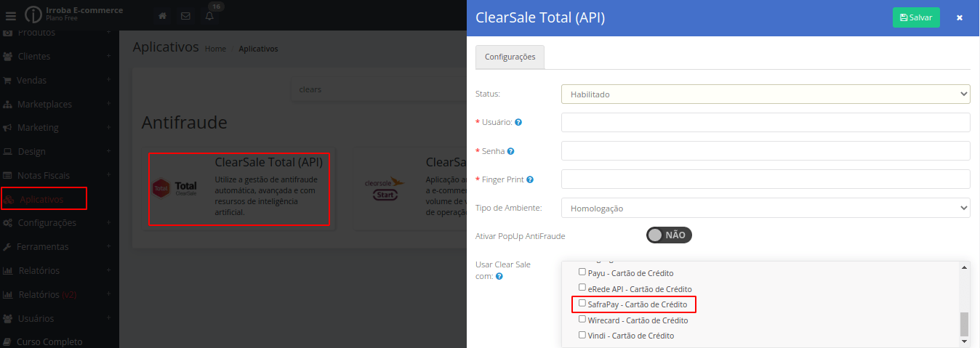Image resolution: width=980 pixels, height=348 pixels.
Task: Click the Notas Fiscais icon
Action: point(7,175)
